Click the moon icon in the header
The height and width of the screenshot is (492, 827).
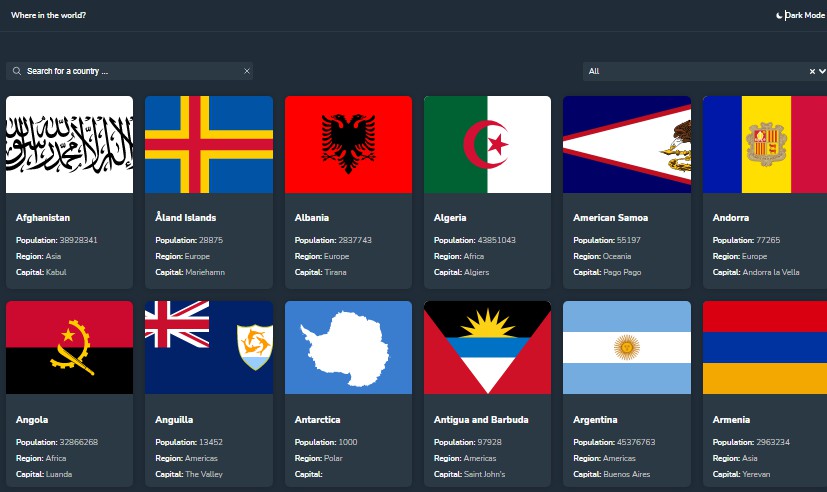pyautogui.click(x=779, y=15)
